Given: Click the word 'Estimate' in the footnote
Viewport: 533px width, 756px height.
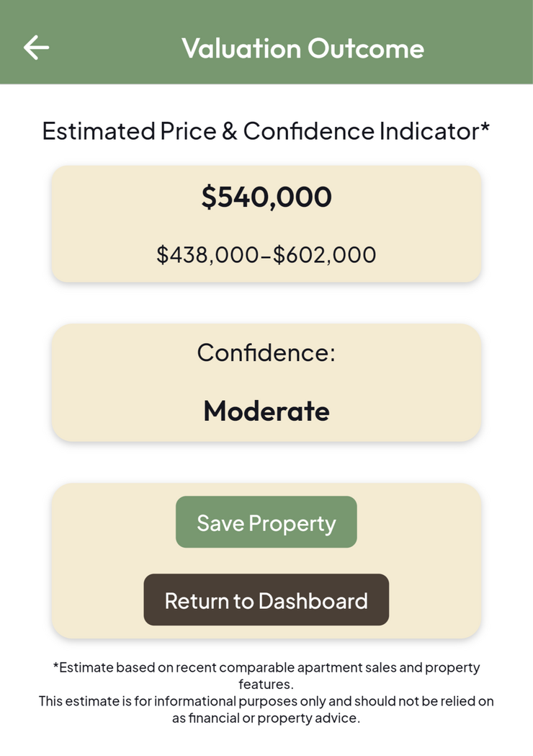Looking at the screenshot, I should pos(86,667).
